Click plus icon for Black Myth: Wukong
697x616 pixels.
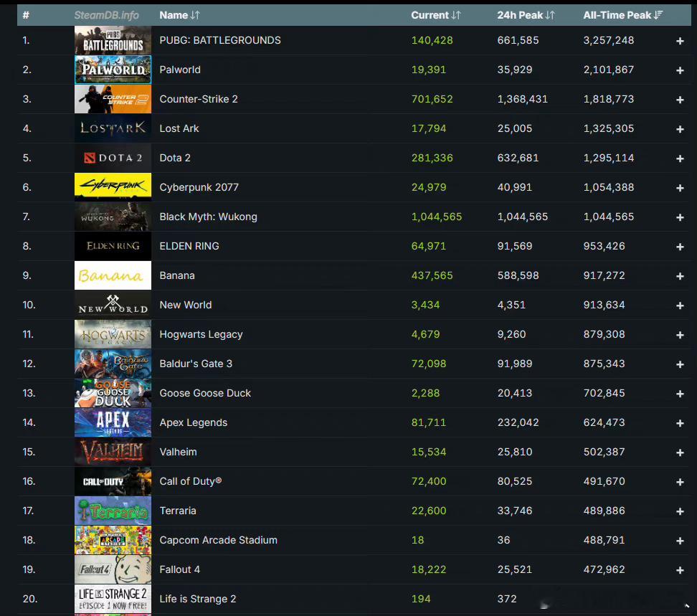tap(680, 217)
